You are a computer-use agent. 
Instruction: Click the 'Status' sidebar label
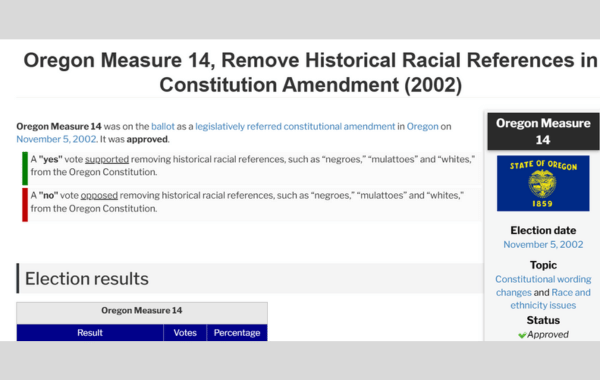tap(543, 320)
